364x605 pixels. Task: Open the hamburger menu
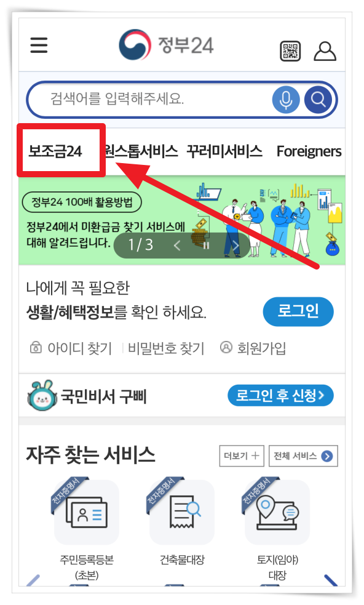point(39,45)
